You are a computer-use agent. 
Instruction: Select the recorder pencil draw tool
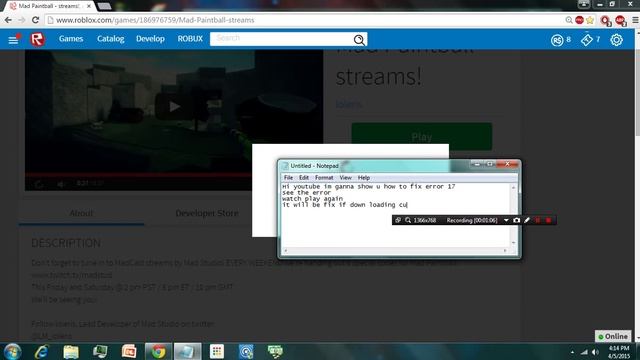(x=527, y=220)
